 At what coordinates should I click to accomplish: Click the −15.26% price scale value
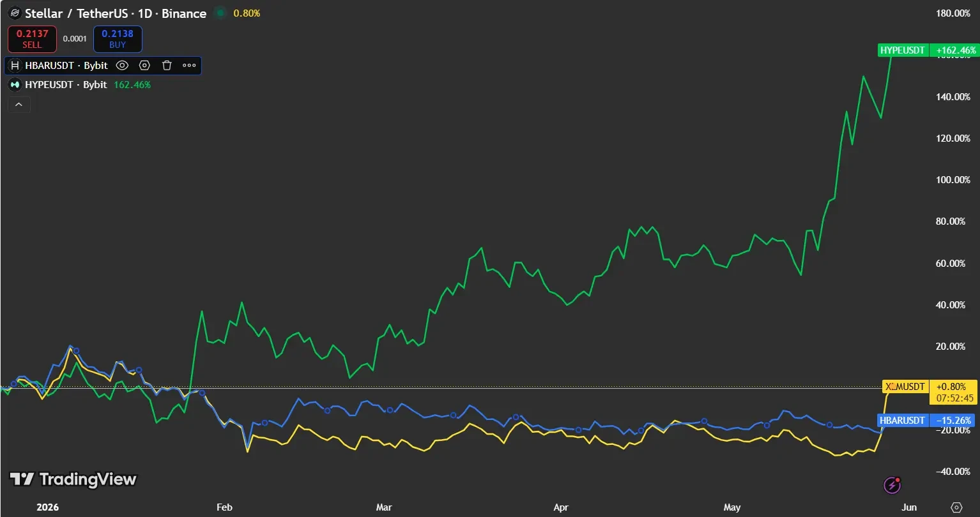pos(954,421)
